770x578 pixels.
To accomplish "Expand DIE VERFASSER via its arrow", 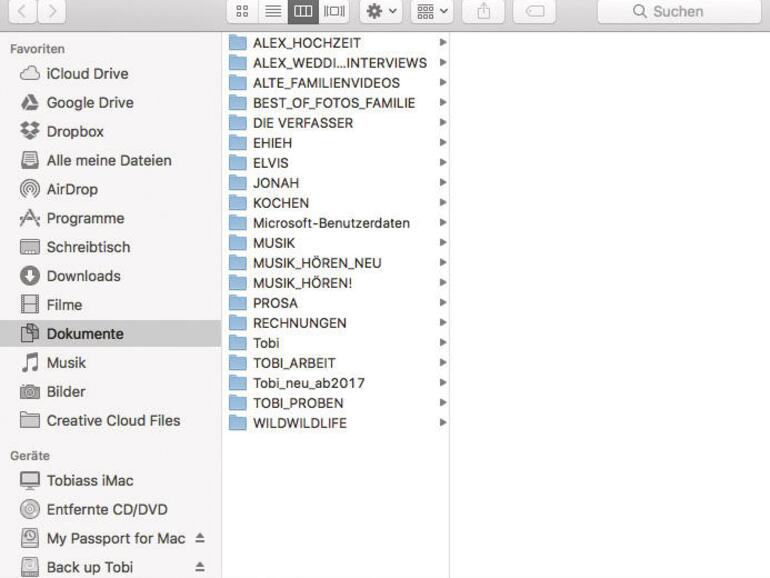I will point(442,122).
